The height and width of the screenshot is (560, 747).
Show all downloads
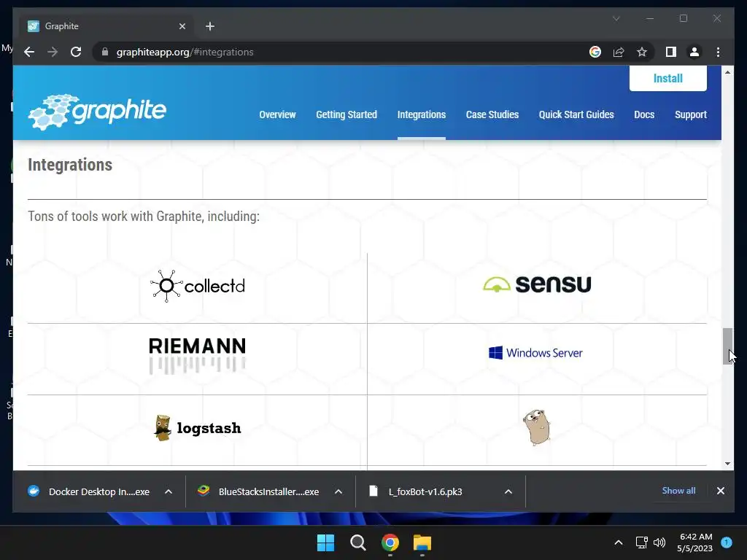click(678, 491)
